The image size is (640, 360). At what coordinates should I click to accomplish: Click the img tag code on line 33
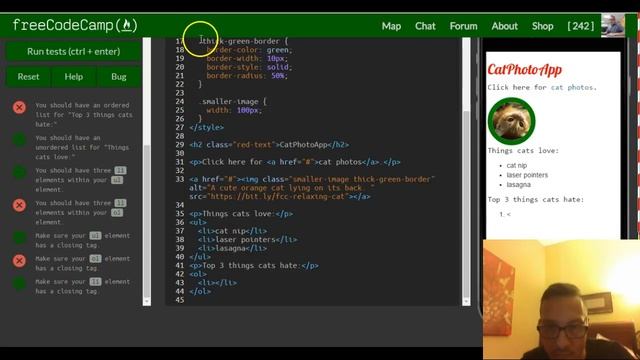(312, 188)
